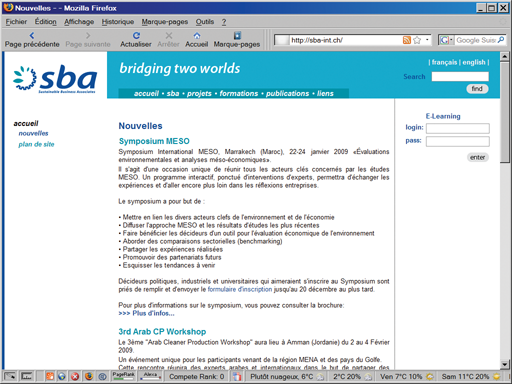
Task: Click the find button
Action: 477,89
